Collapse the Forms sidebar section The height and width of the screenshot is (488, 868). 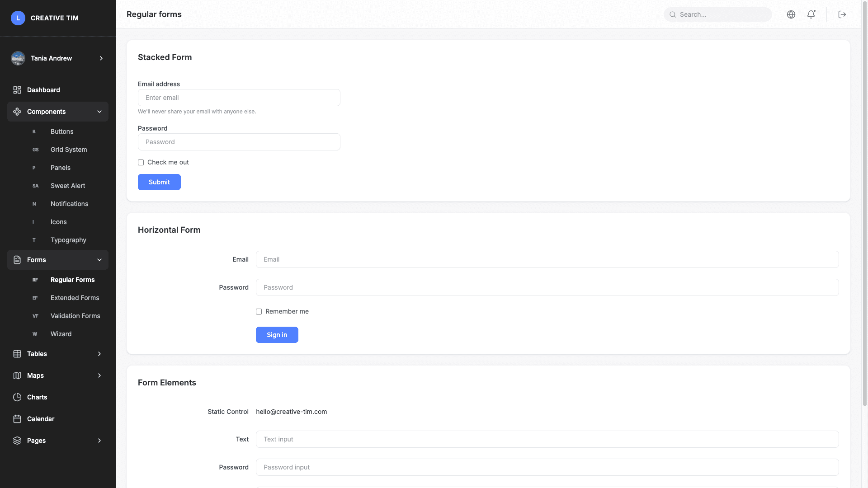pyautogui.click(x=99, y=260)
